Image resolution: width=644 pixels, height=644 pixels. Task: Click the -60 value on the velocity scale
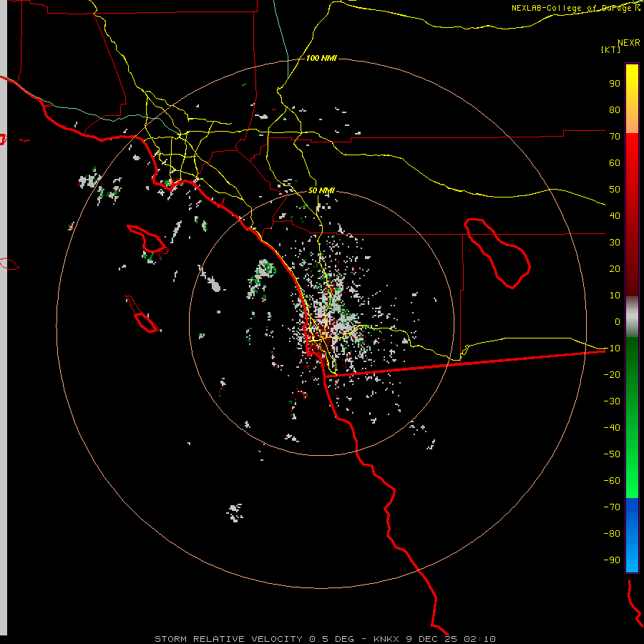click(x=612, y=481)
